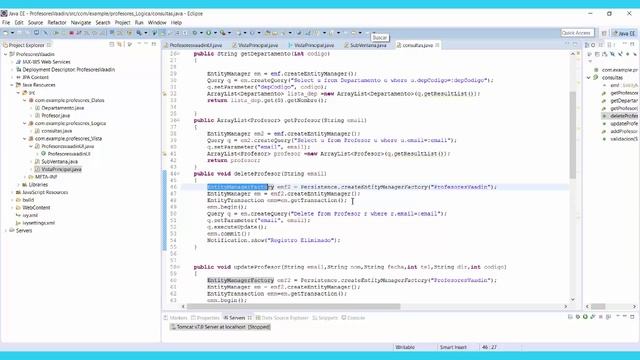
Task: Select Profesor.java in Project Explorer
Action: (x=52, y=116)
